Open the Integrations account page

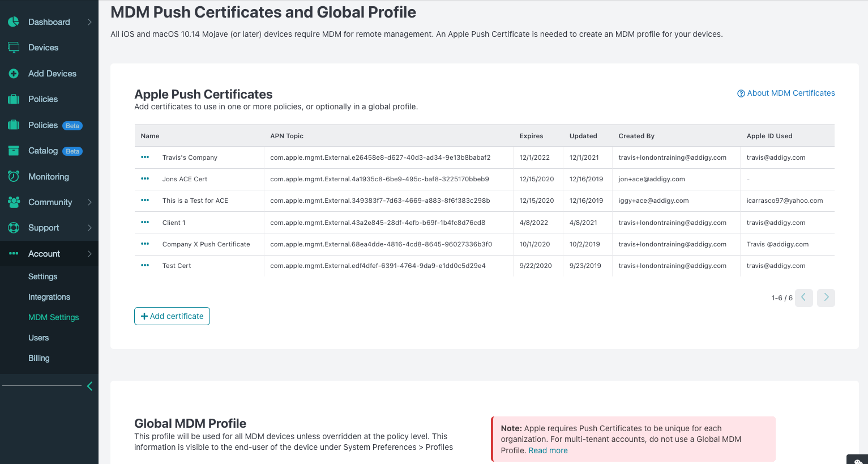49,297
